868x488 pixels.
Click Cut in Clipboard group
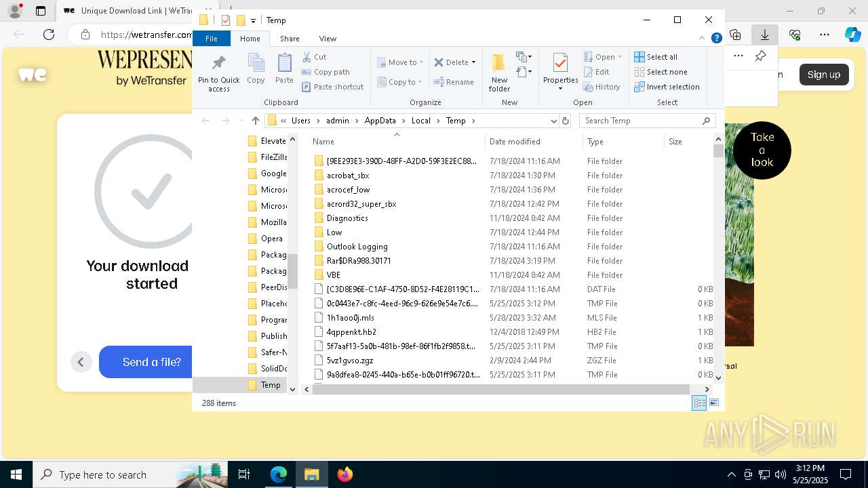tap(314, 57)
